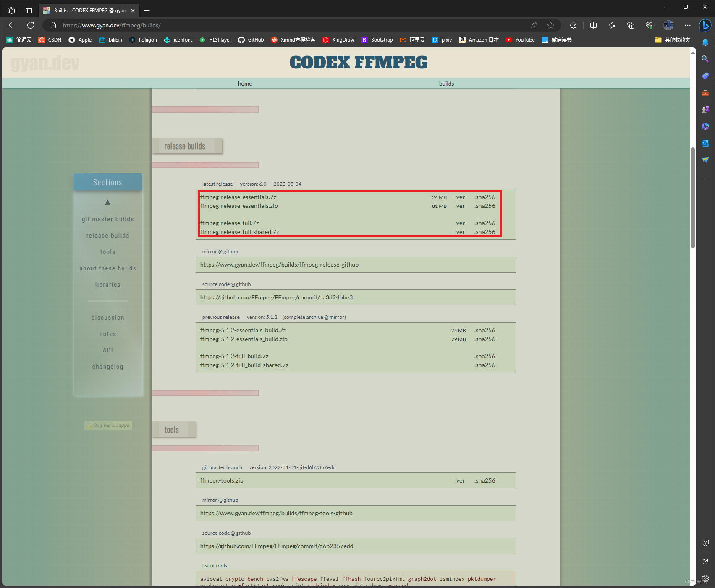The height and width of the screenshot is (588, 715).
Task: Open the browser essentials heart icon
Action: 649,25
